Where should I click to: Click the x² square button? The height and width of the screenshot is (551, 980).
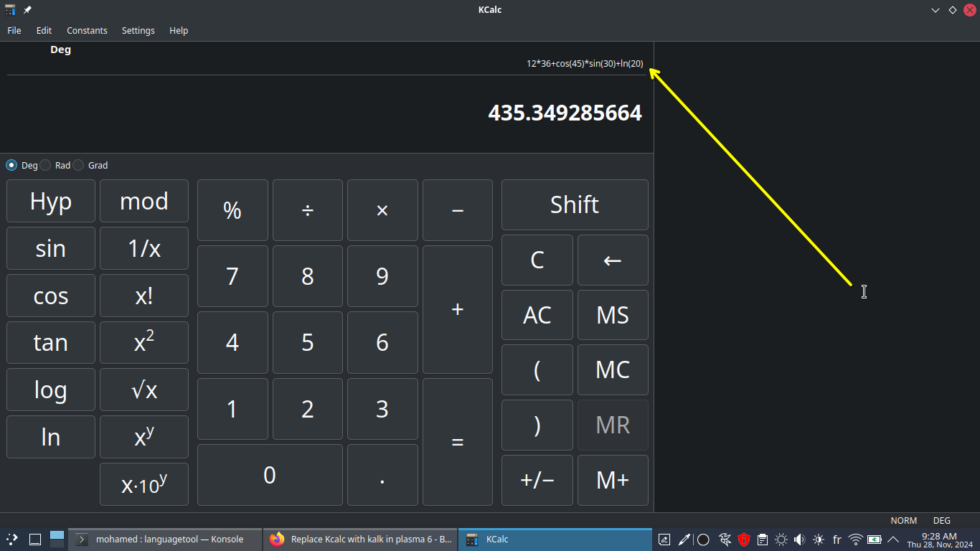[x=144, y=342]
